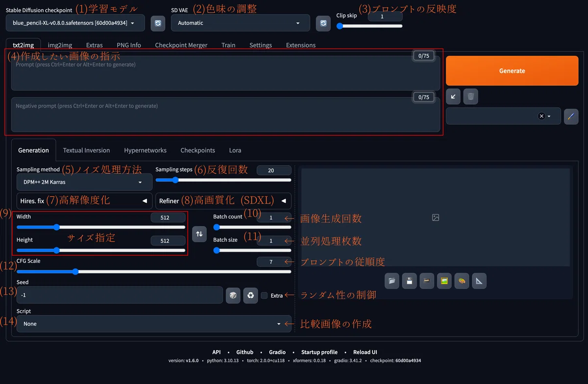Click the Width number field
Viewport: 588px width, 384px height.
(x=168, y=217)
